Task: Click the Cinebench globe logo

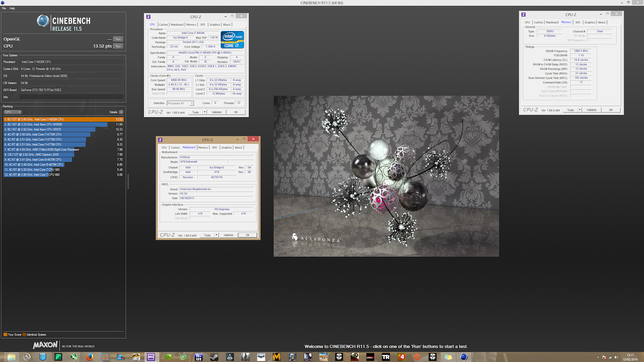Action: pyautogui.click(x=43, y=21)
